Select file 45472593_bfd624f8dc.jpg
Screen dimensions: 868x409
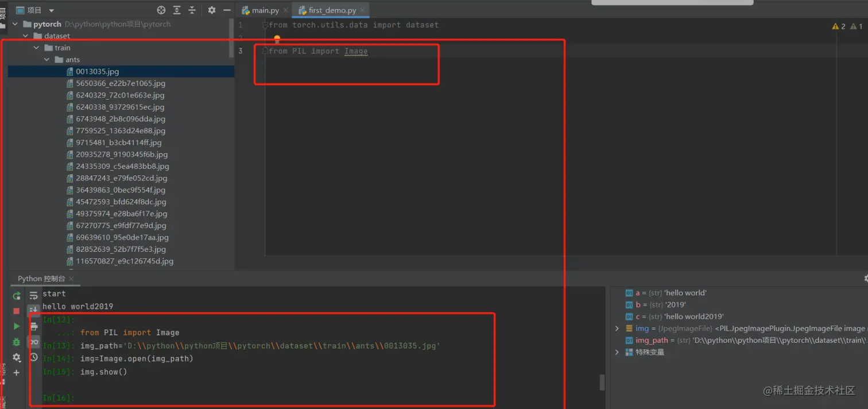point(121,202)
